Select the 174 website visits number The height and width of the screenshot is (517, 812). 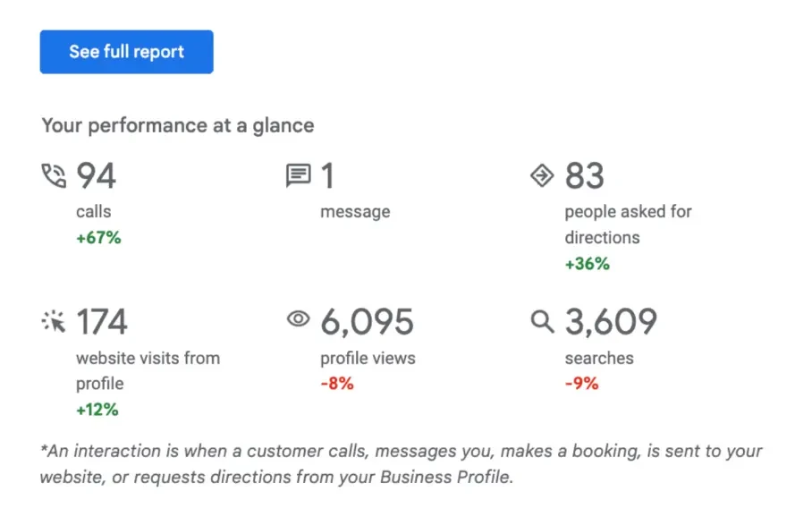102,321
